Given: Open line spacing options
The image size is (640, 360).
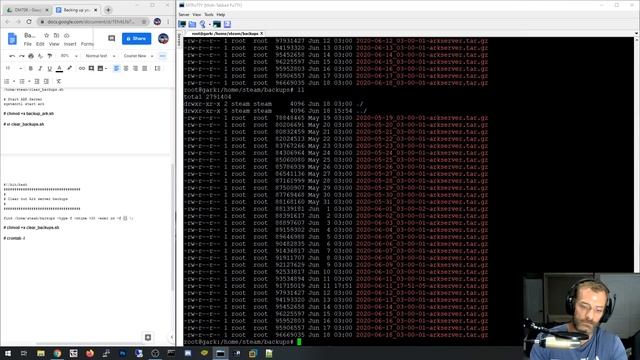Looking at the screenshot, I should tap(158, 69).
